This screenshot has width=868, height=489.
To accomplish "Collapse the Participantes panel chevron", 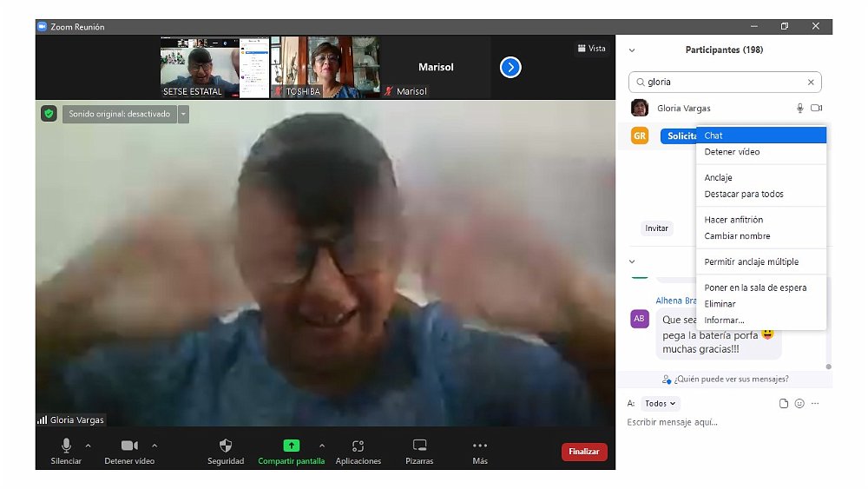I will (x=632, y=50).
